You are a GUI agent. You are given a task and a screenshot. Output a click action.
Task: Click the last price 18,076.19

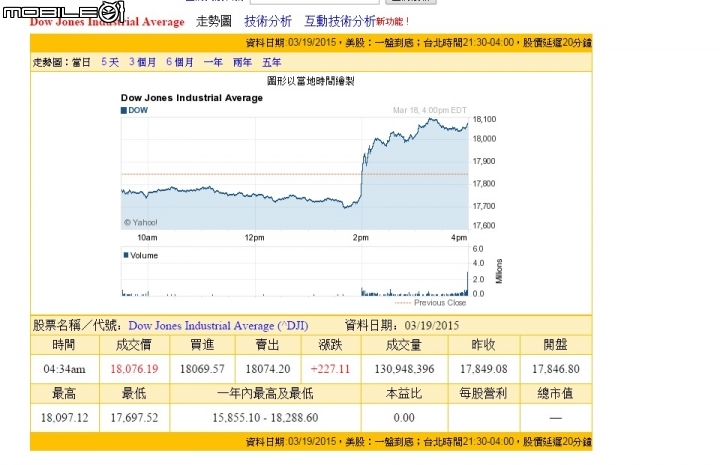[134, 369]
